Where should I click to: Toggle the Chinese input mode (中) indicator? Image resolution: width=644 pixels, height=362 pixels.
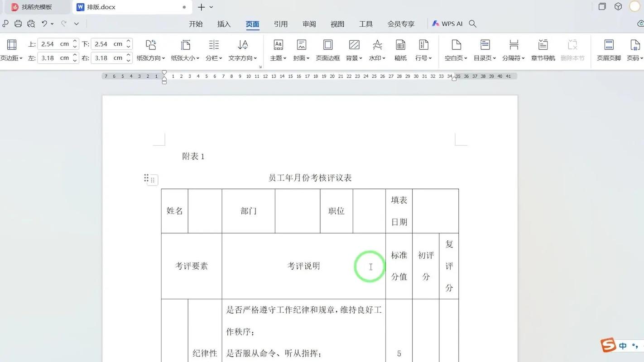point(623,346)
